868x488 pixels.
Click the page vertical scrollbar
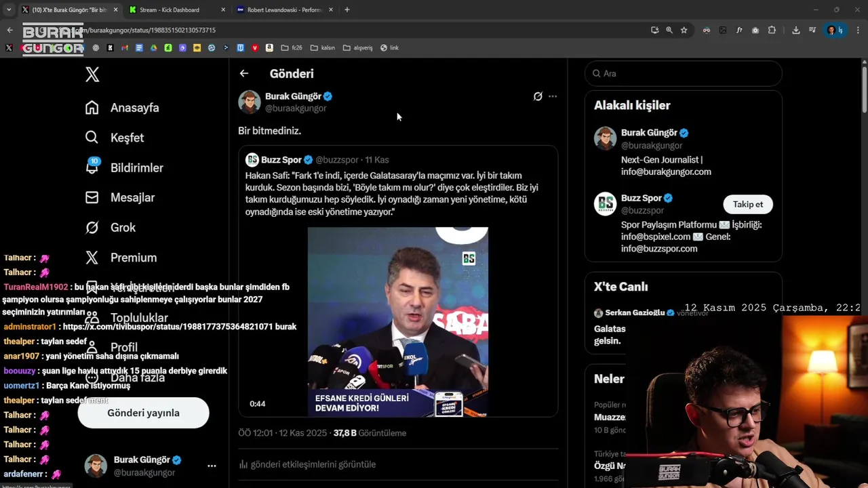(x=864, y=88)
